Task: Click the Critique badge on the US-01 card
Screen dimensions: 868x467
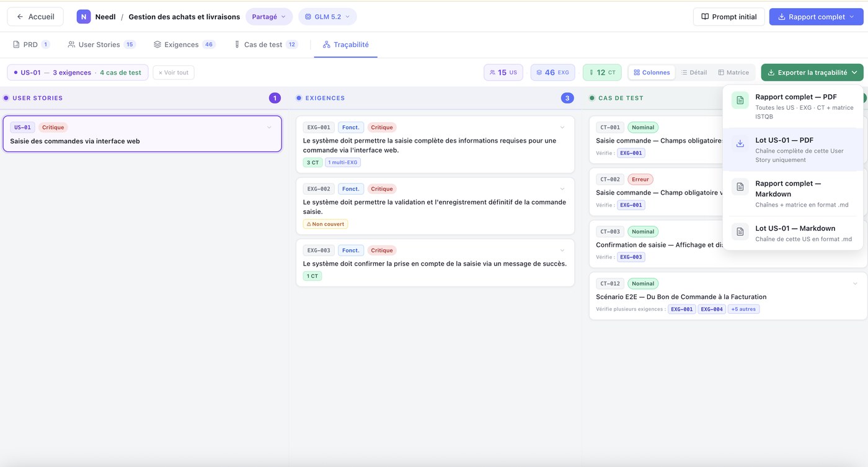Action: tap(53, 127)
